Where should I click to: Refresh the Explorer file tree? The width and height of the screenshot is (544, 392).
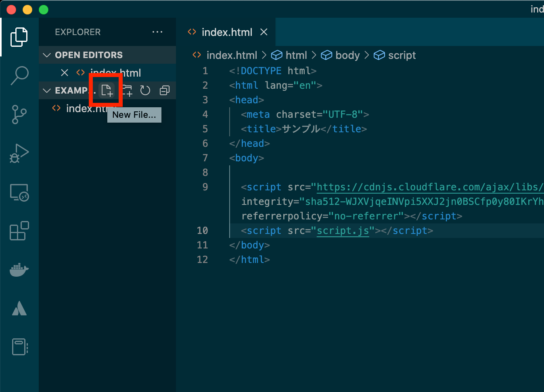click(x=145, y=90)
